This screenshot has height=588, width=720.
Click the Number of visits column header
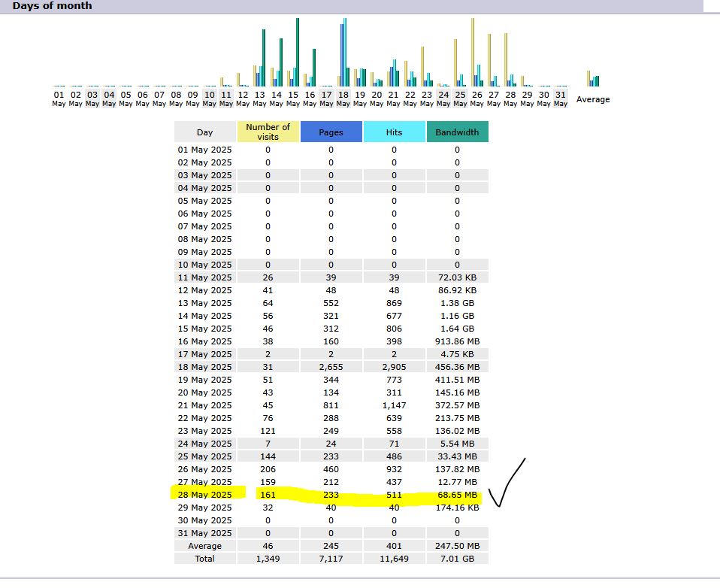[268, 132]
